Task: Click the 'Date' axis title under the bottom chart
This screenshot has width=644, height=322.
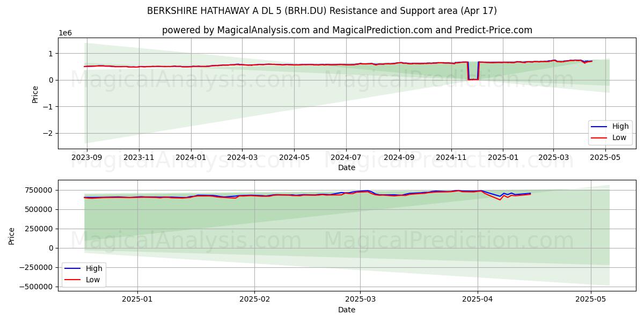Action: 346,310
